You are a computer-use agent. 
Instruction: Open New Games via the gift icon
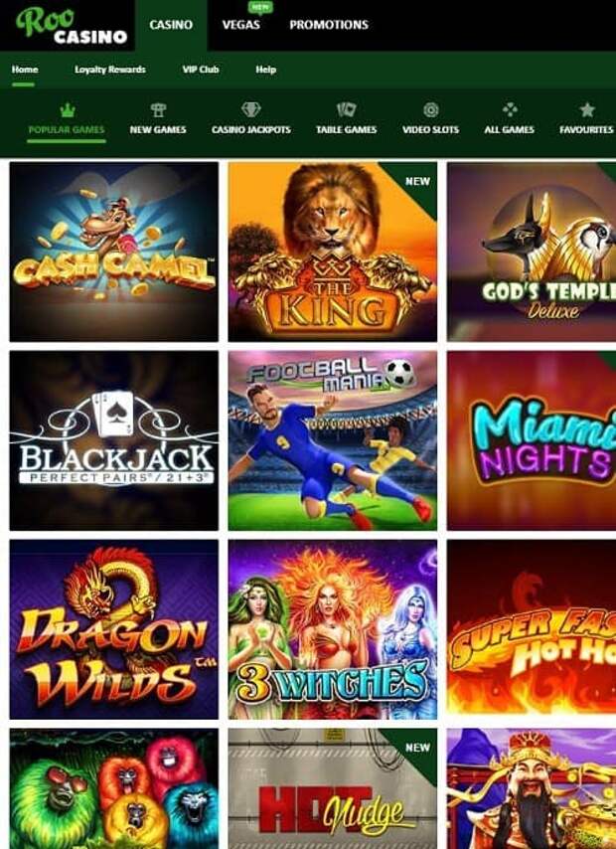point(158,110)
